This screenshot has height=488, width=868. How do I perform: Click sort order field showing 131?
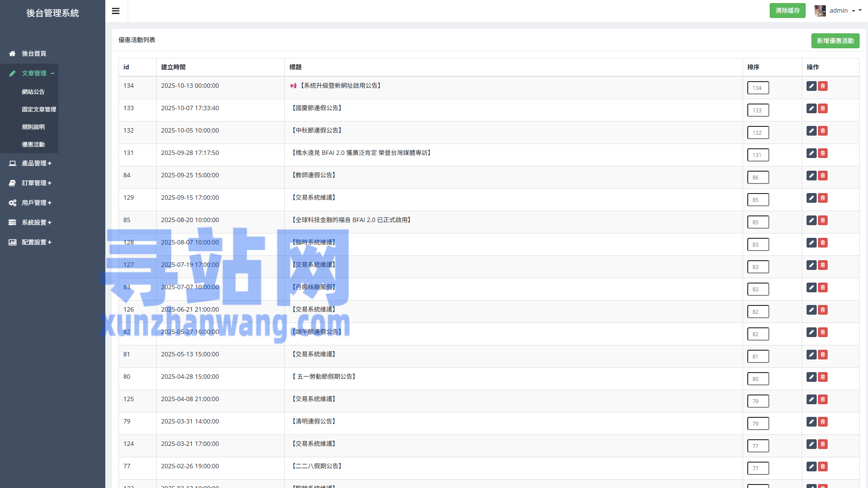pos(758,155)
